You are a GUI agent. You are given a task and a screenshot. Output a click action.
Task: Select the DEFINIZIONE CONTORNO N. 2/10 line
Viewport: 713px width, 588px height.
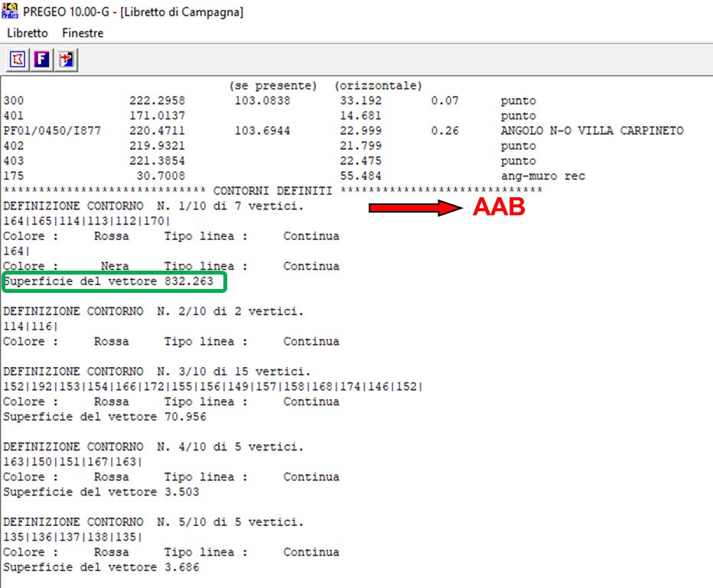pos(153,312)
